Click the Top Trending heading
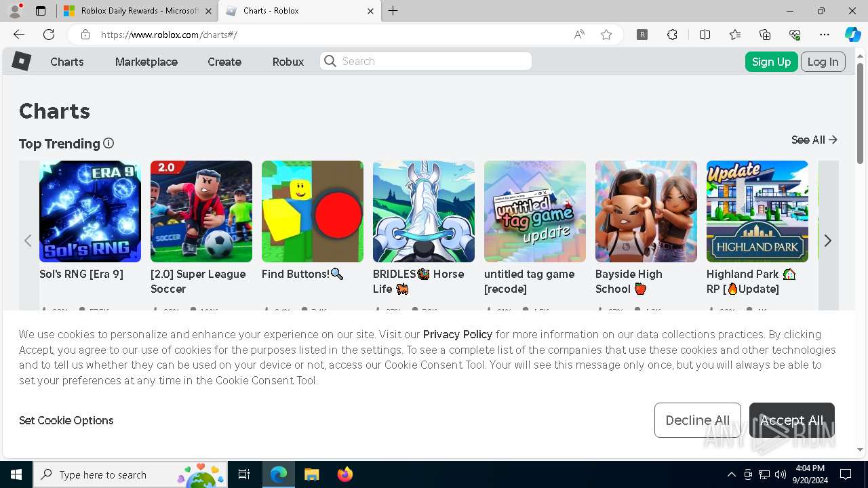 [60, 144]
